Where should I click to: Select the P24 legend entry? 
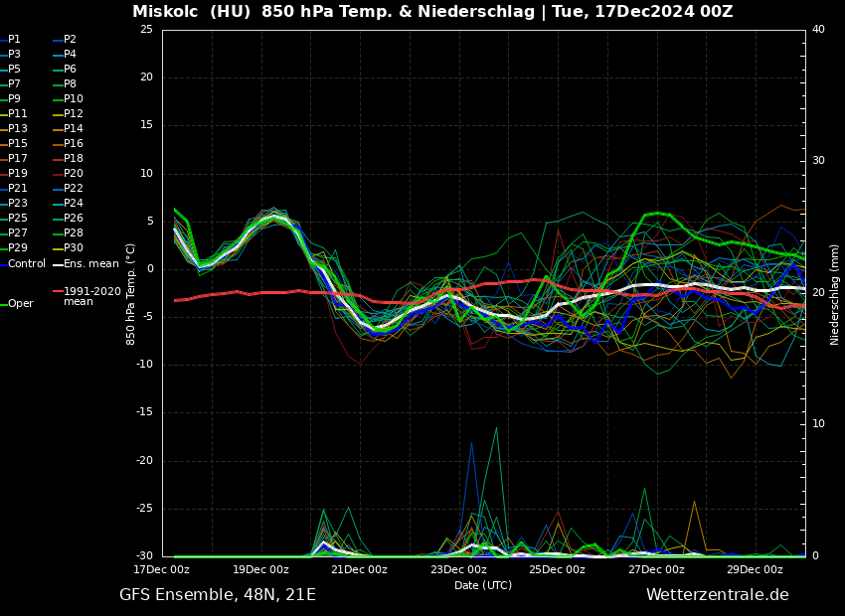pos(73,204)
